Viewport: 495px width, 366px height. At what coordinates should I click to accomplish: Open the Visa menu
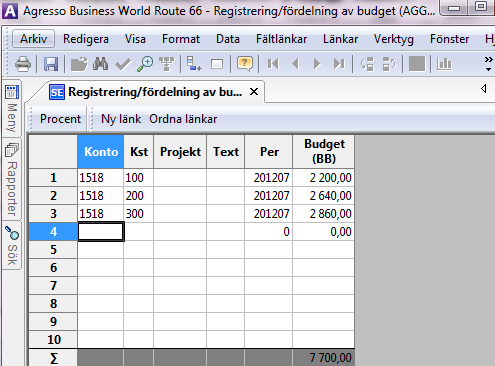(135, 39)
